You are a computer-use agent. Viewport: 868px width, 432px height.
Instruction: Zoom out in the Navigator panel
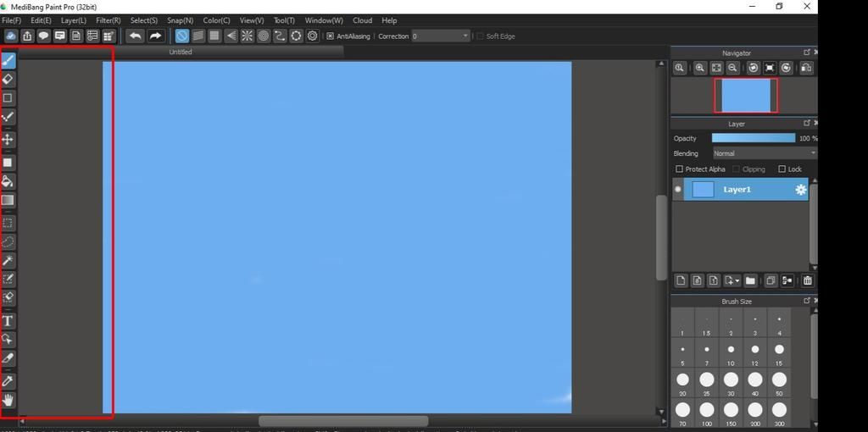pos(732,68)
